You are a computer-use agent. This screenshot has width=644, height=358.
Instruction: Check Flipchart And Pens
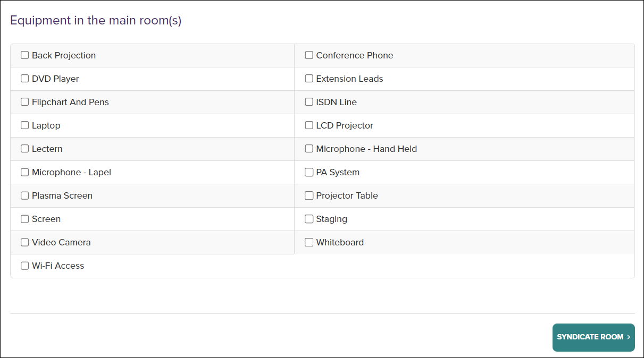click(24, 101)
